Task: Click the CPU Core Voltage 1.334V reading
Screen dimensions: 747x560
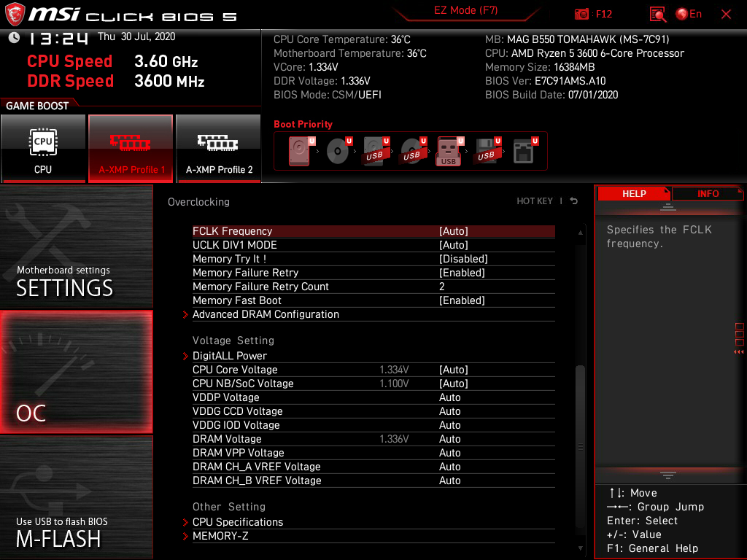Action: pyautogui.click(x=394, y=370)
